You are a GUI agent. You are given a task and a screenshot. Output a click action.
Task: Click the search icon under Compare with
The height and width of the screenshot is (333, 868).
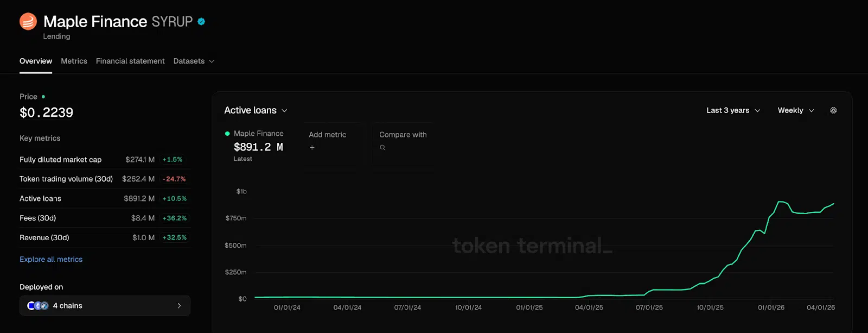pos(382,148)
